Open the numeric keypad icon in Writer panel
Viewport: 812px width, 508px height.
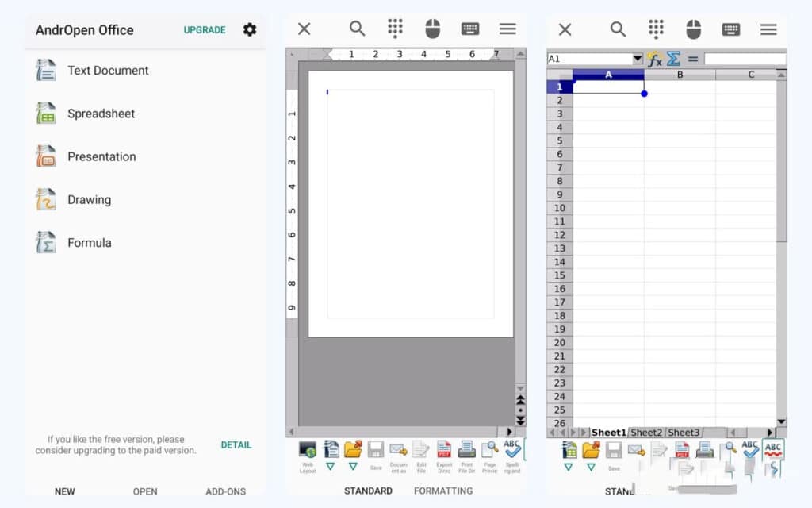point(395,29)
